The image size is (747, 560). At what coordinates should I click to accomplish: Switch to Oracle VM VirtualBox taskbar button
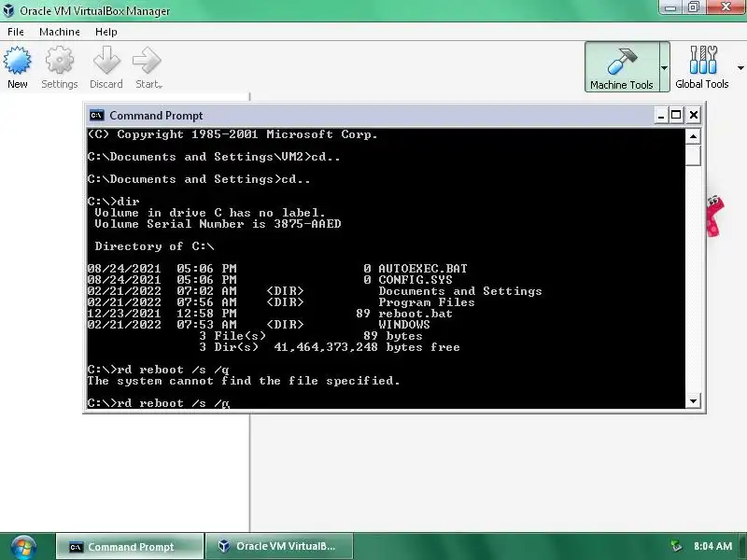click(279, 547)
